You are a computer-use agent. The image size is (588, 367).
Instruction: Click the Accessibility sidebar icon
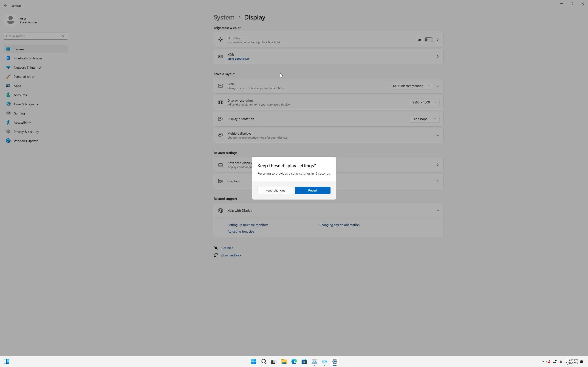(8, 122)
